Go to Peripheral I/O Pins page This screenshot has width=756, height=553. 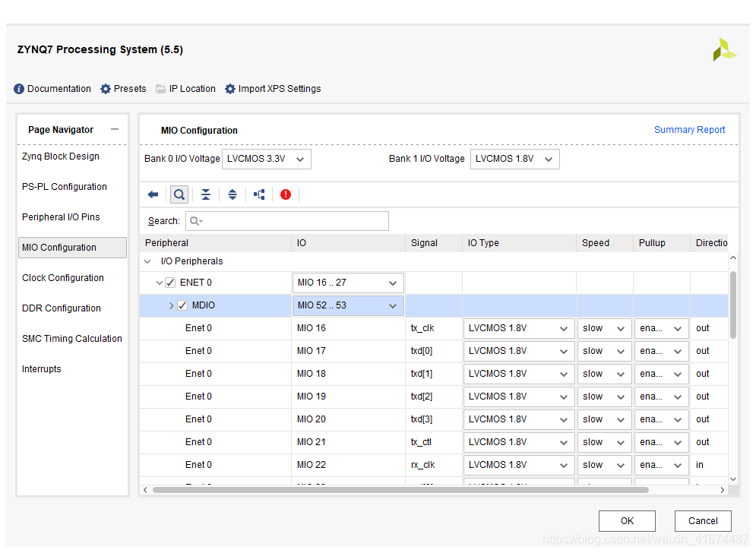[x=62, y=217]
